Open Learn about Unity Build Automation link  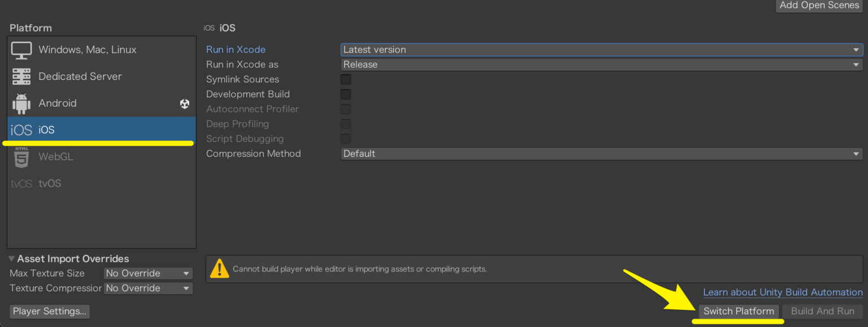point(783,292)
